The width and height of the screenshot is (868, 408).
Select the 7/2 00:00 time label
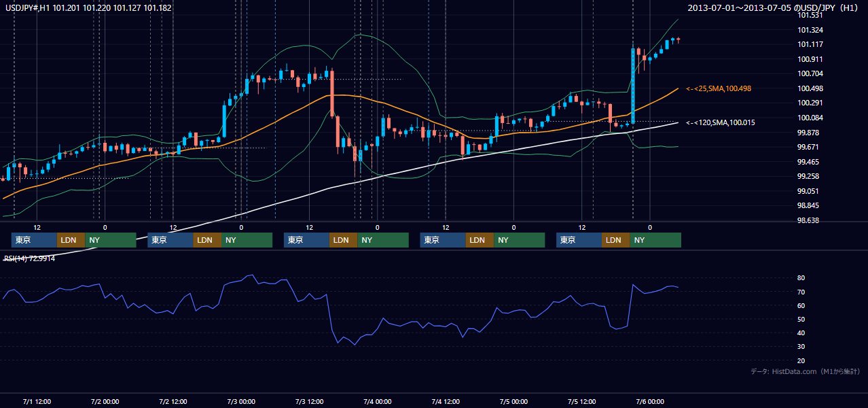pyautogui.click(x=105, y=401)
